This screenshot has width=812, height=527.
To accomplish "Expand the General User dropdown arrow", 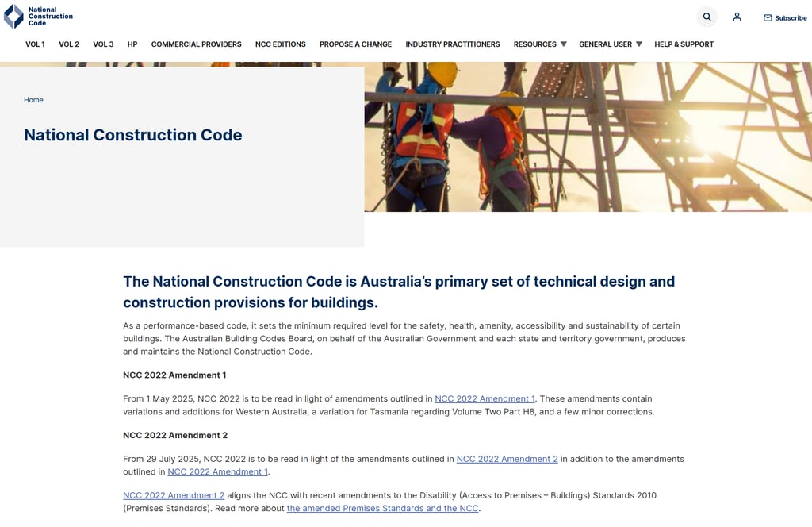I will coord(639,44).
